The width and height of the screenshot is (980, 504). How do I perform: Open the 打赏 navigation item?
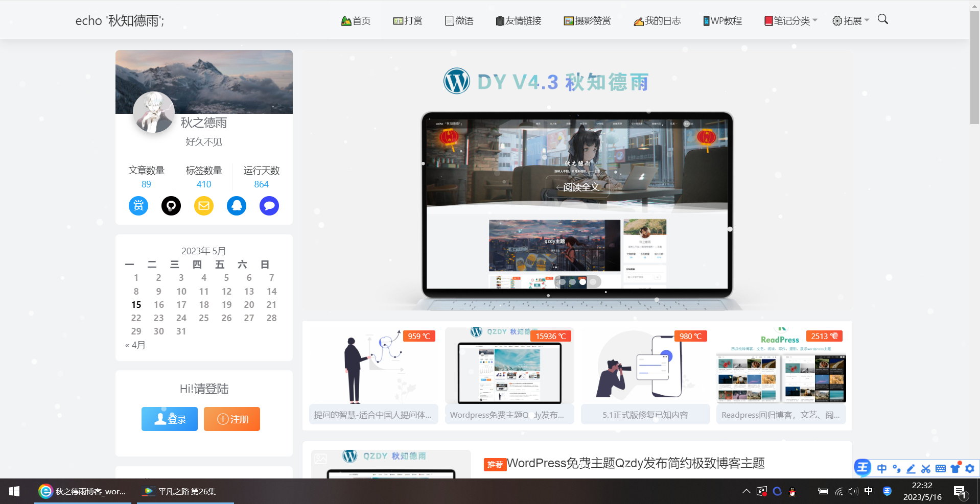click(x=408, y=21)
